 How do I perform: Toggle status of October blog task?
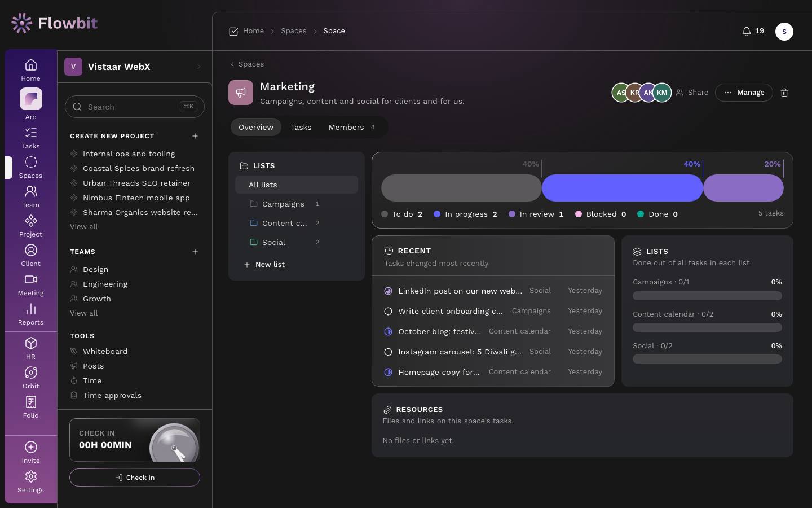point(388,332)
